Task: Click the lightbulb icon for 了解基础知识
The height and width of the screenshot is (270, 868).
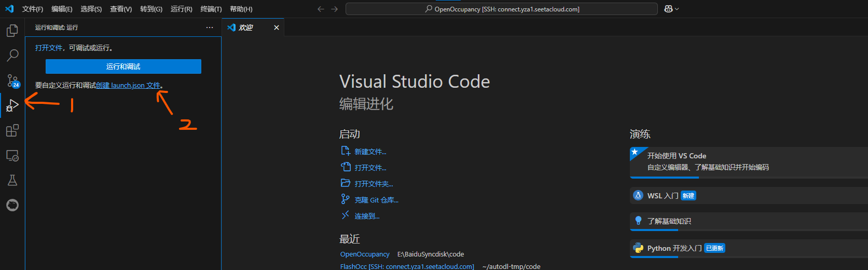Action: pos(638,221)
